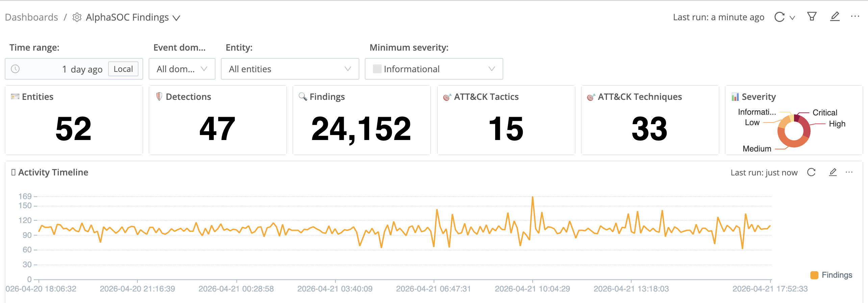Click the 1 day ago time range field
868x303 pixels.
(x=74, y=69)
